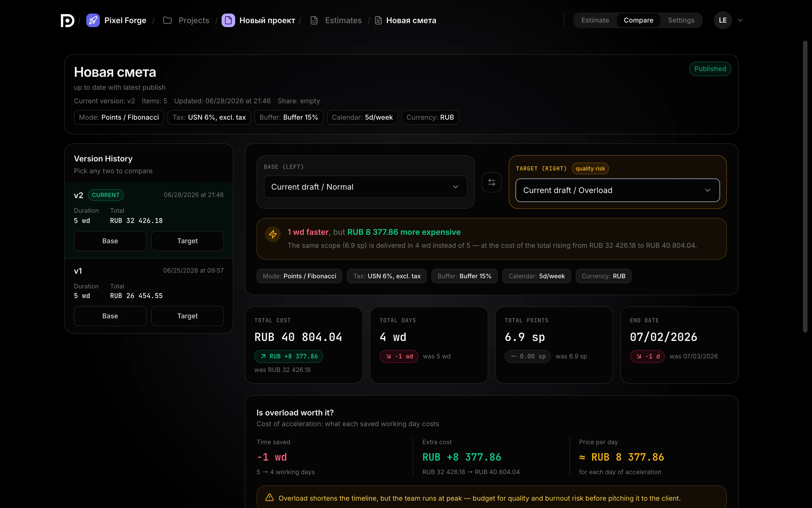812x508 pixels.
Task: Click the -1 wd delta badge in Total Days
Action: pyautogui.click(x=399, y=356)
